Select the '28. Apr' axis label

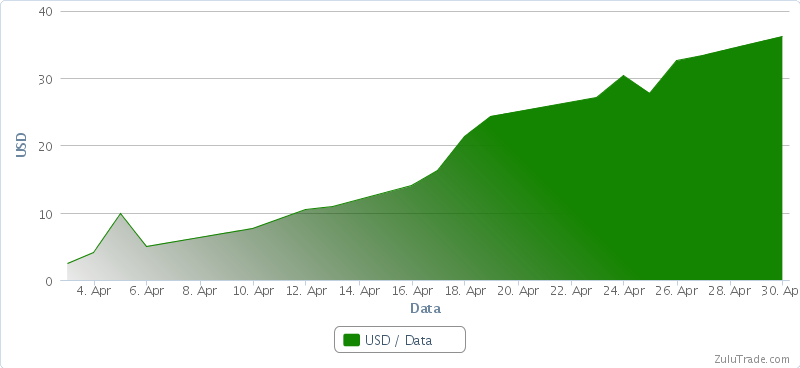(730, 291)
